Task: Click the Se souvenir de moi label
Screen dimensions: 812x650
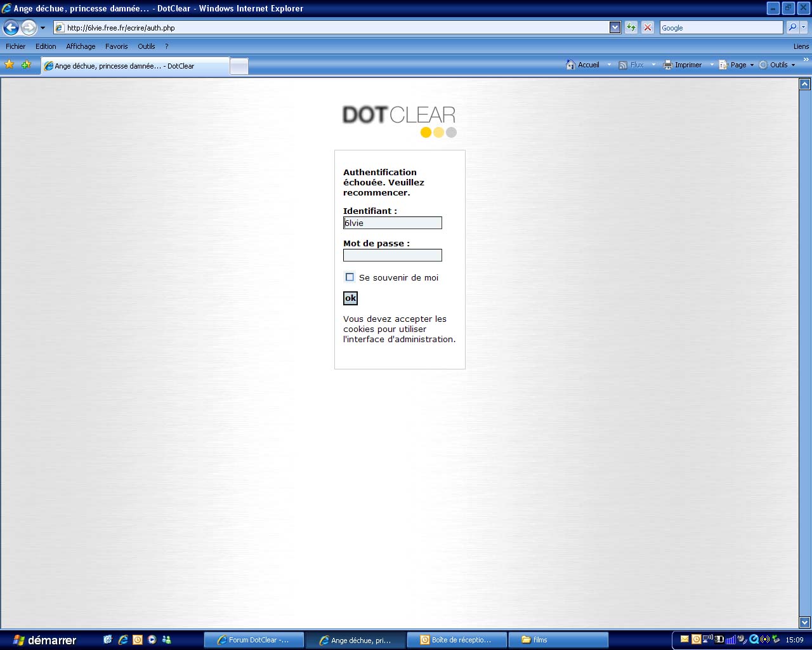Action: pos(398,277)
